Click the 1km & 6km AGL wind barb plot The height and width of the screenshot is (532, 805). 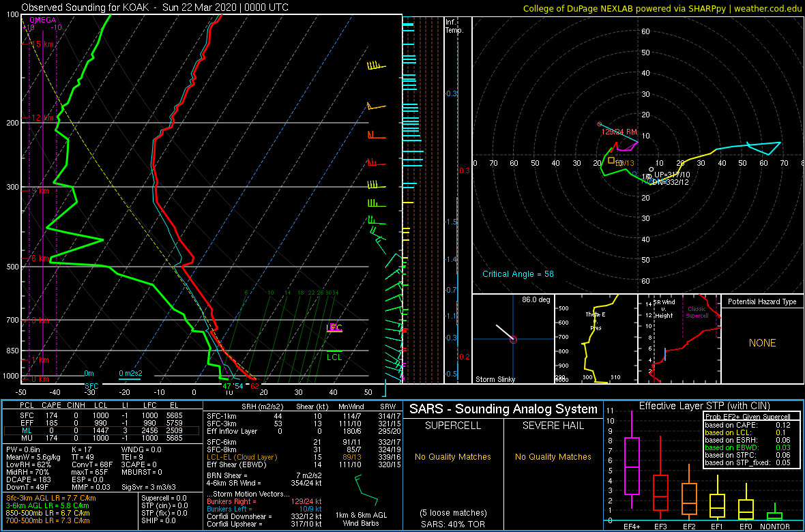tap(366, 490)
